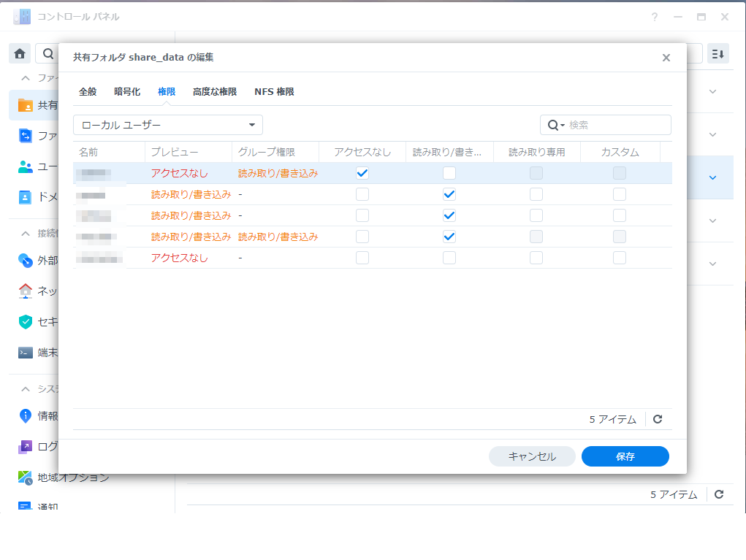Select the 権限 tab

coord(167,92)
